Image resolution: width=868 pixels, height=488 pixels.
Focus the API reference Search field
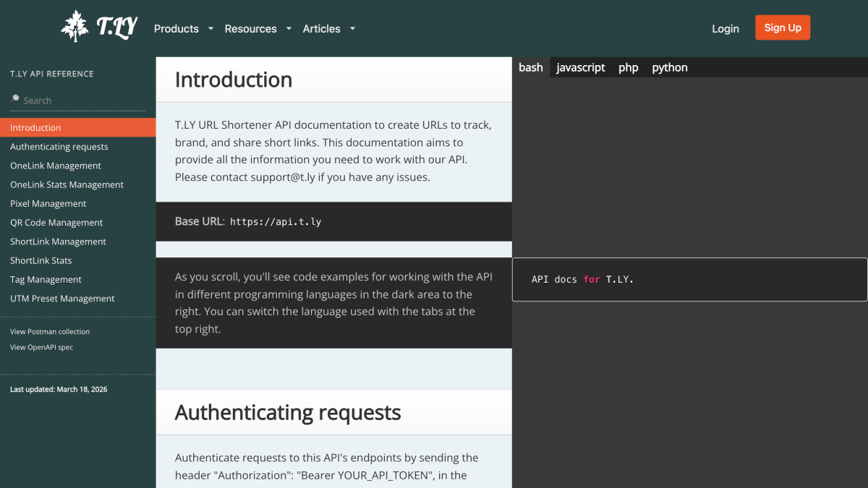pyautogui.click(x=77, y=100)
